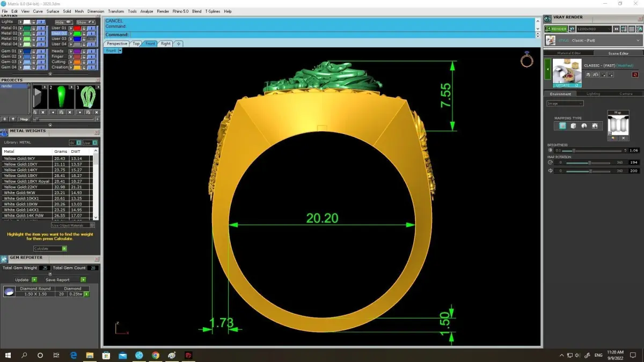Expand the Metal 04 layer arrow
This screenshot has height=362, width=644.
[x=20, y=44]
